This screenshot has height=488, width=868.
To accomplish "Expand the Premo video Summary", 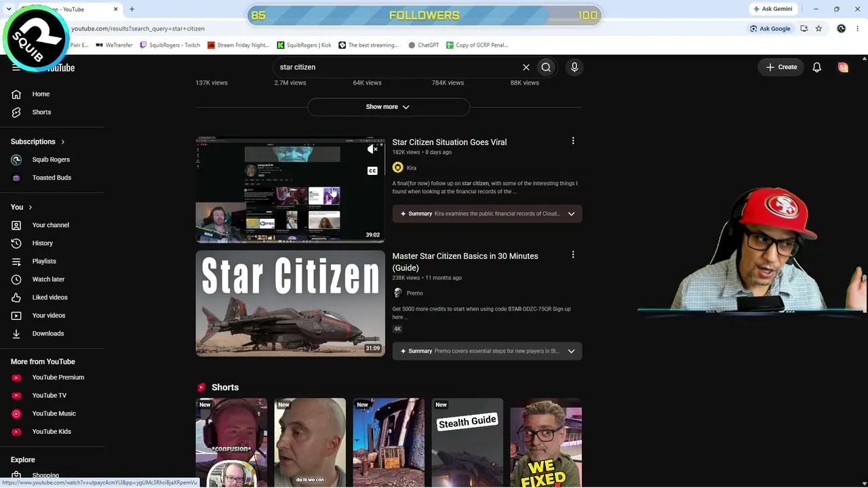I will (x=487, y=351).
